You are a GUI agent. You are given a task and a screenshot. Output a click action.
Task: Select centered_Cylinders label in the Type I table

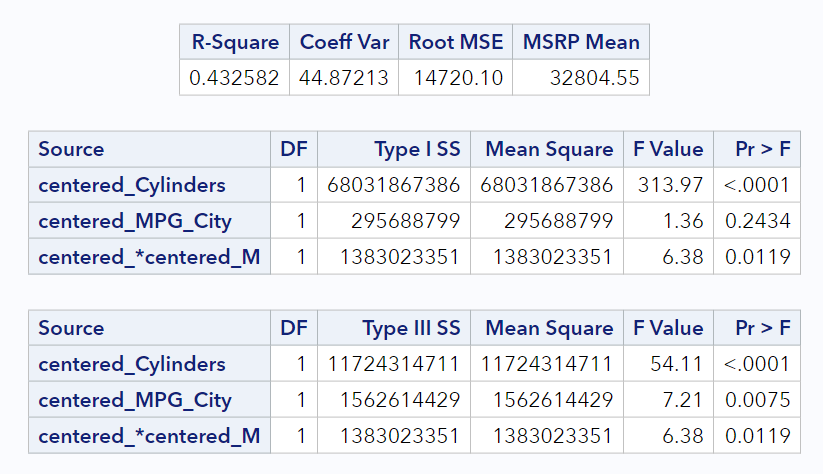[x=132, y=185]
